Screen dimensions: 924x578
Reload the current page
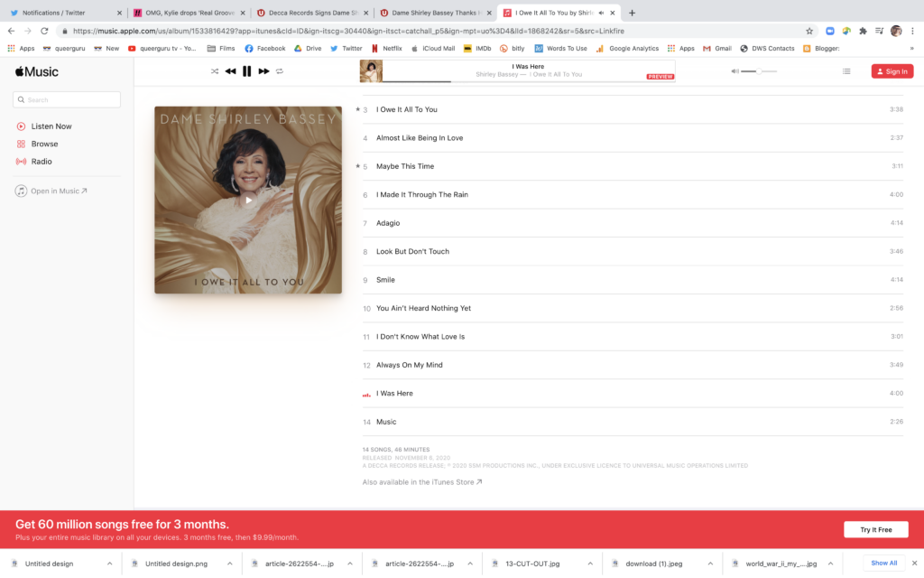coord(44,31)
